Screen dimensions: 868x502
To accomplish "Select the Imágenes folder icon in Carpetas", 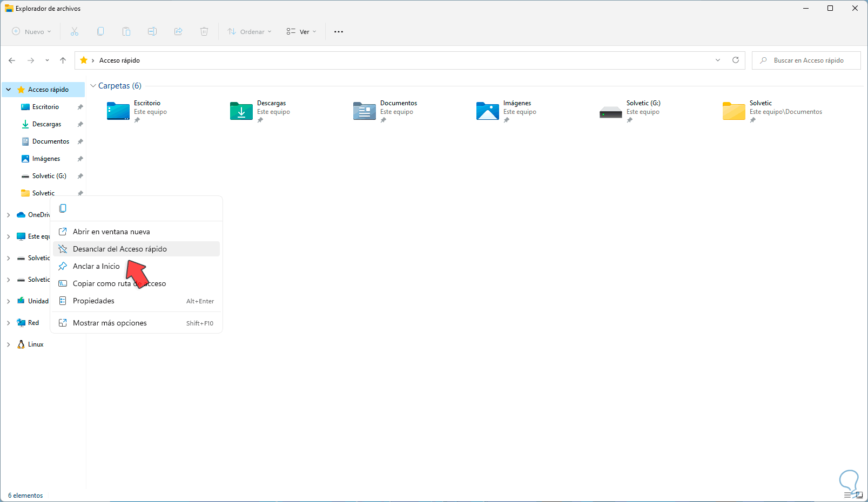I will pos(488,111).
